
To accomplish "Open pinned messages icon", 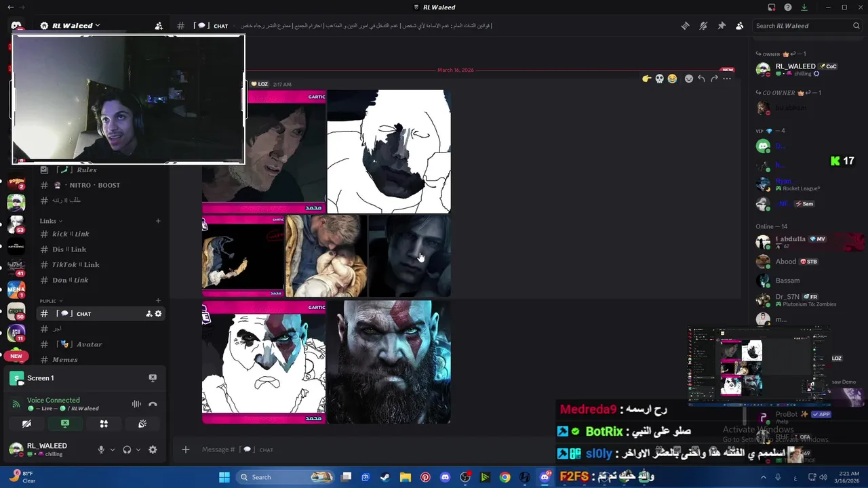I will pyautogui.click(x=722, y=26).
